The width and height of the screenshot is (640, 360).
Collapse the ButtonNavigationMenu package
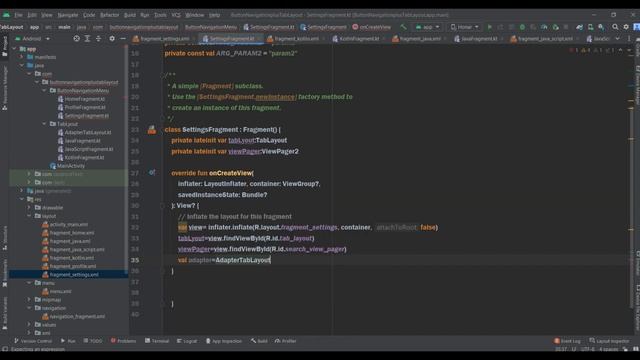[44, 91]
